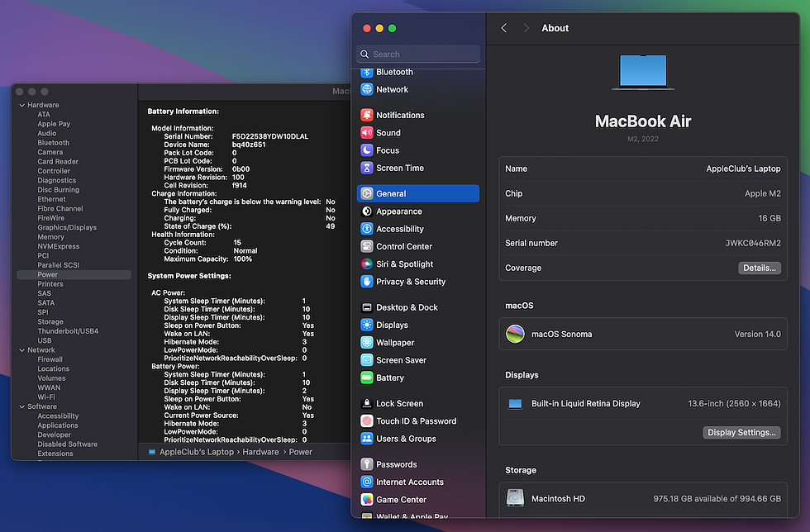The image size is (810, 532).
Task: Open the Game Center icon
Action: click(367, 500)
